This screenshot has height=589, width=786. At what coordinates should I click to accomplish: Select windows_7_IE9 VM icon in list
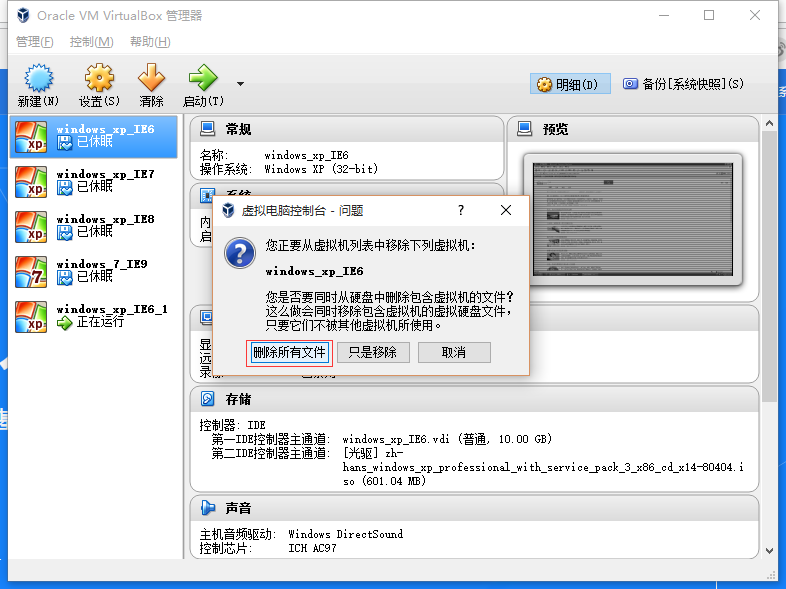tap(31, 272)
